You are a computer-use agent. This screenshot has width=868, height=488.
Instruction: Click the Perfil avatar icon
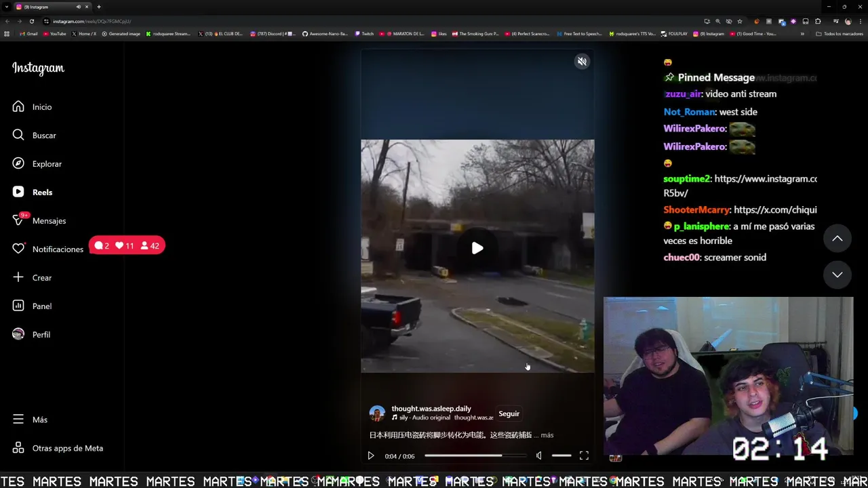(x=18, y=334)
